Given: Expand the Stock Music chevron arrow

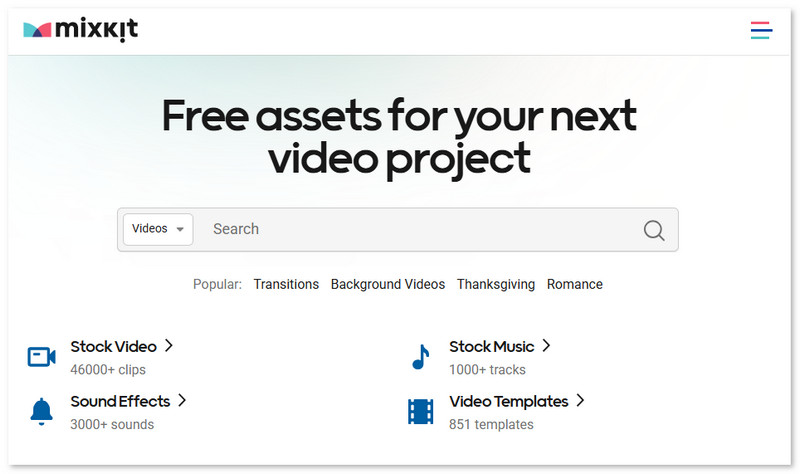Looking at the screenshot, I should click(x=547, y=346).
